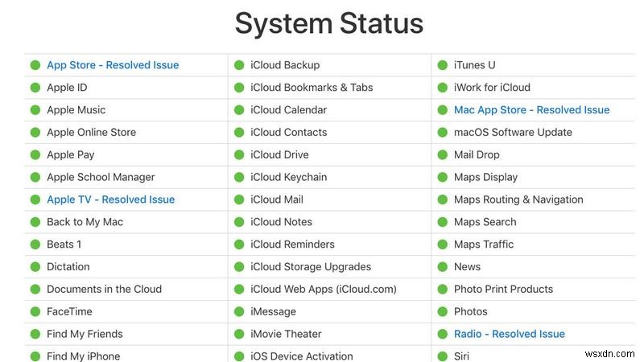Select the iCloud Reminders text

tap(292, 245)
